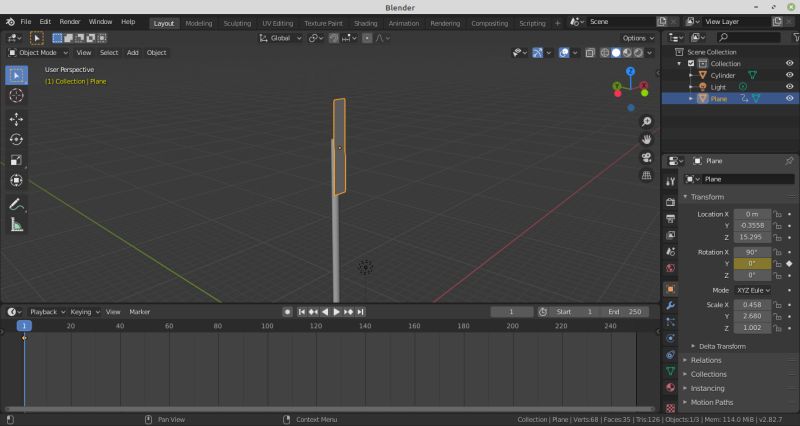Open the Material properties tab
800x426 pixels.
pos(670,387)
